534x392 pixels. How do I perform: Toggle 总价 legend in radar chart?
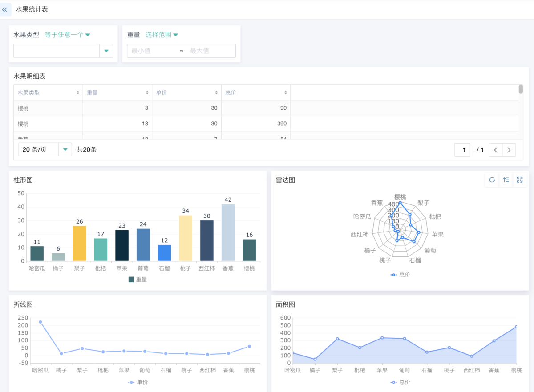coord(400,275)
